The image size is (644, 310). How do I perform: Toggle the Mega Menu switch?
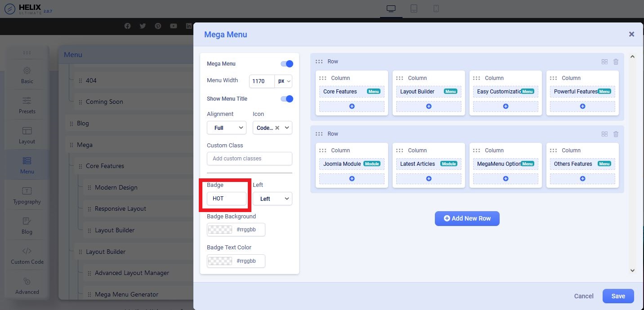pos(286,64)
